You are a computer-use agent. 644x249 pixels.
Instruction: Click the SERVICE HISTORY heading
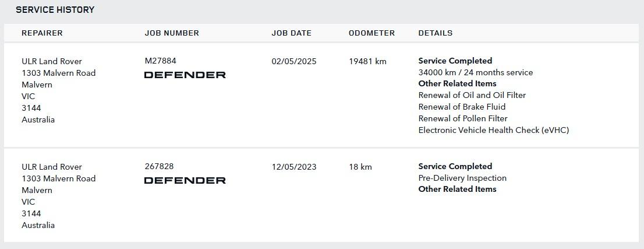pos(55,9)
